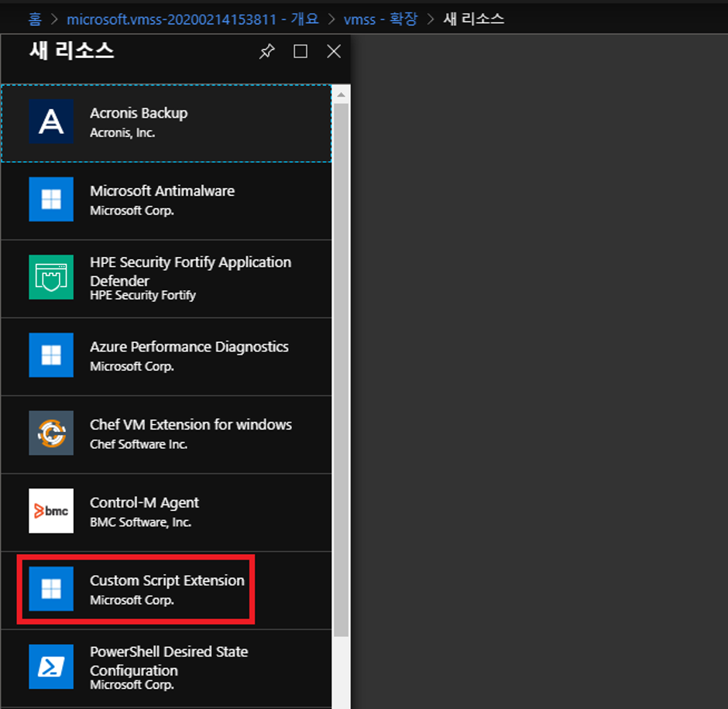Image resolution: width=728 pixels, height=709 pixels.
Task: Click the Acronis, Inc. publisher text
Action: [x=122, y=132]
